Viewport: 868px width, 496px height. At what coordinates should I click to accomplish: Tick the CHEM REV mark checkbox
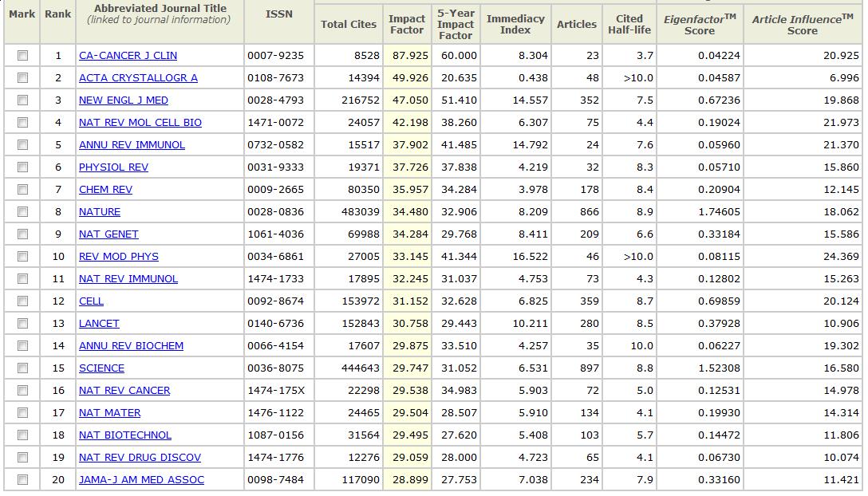pos(22,189)
